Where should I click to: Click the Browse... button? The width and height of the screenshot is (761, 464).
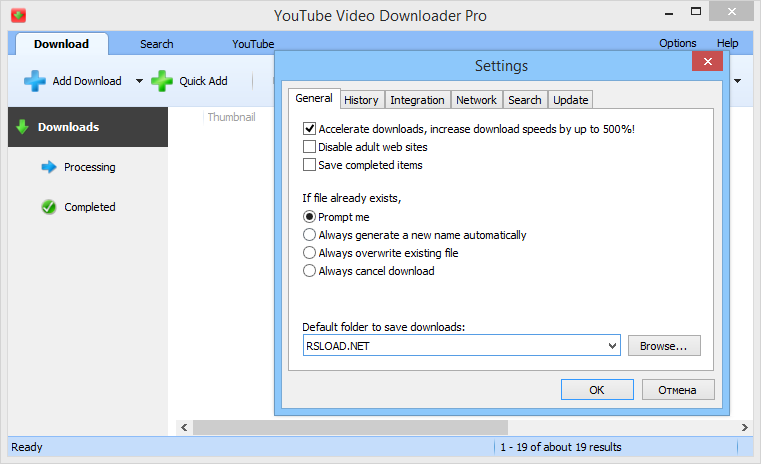pos(664,346)
